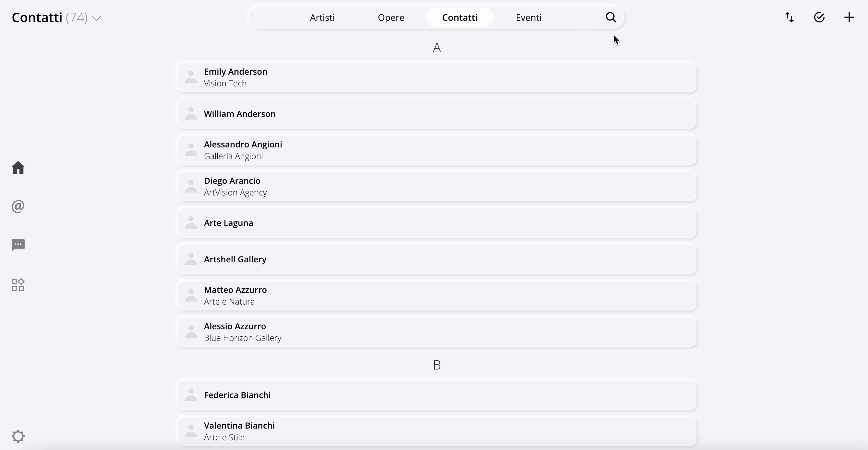Open Diego Arancio contact
Screen dimensions: 868x450
pos(437,187)
